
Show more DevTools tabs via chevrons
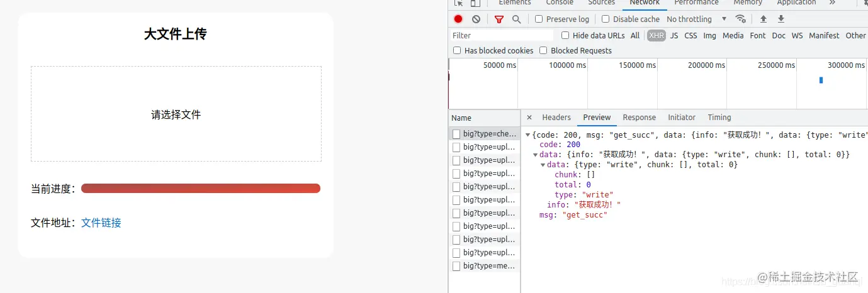(832, 3)
